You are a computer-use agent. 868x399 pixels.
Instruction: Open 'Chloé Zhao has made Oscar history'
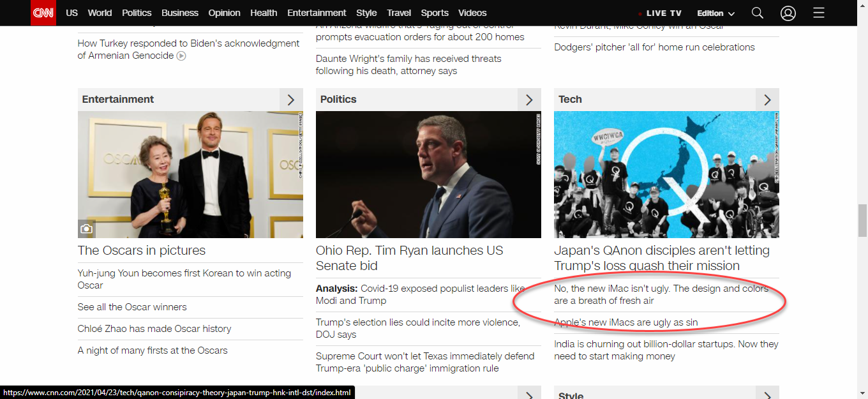tap(154, 329)
